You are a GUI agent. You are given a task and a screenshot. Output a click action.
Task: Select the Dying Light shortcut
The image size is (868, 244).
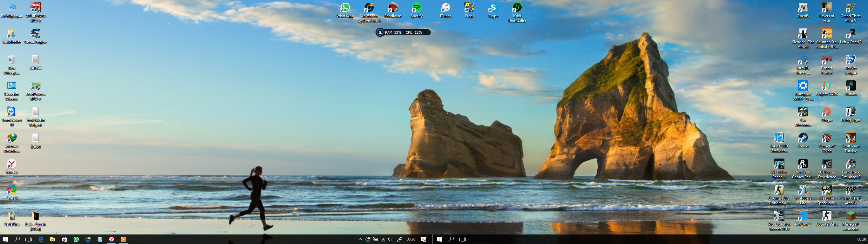pos(851,115)
